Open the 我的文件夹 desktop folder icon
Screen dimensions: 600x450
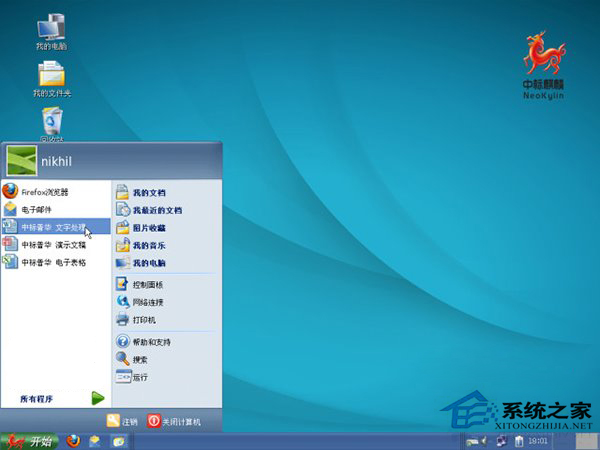(x=52, y=79)
